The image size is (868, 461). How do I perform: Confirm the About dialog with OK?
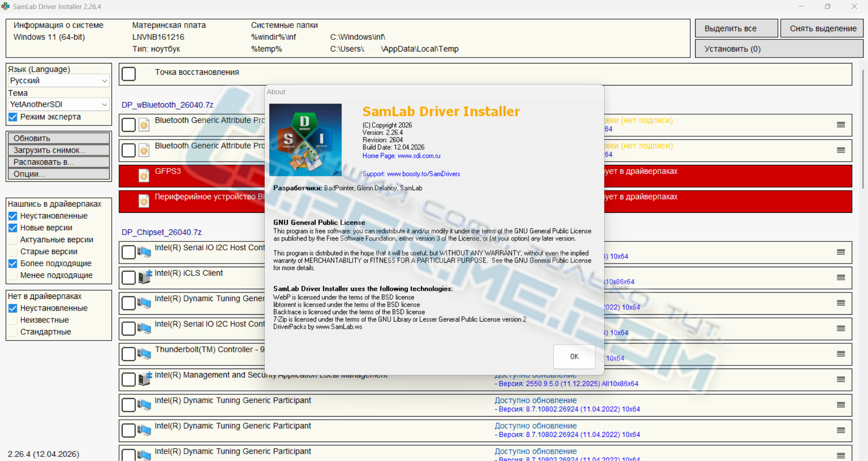pyautogui.click(x=574, y=357)
